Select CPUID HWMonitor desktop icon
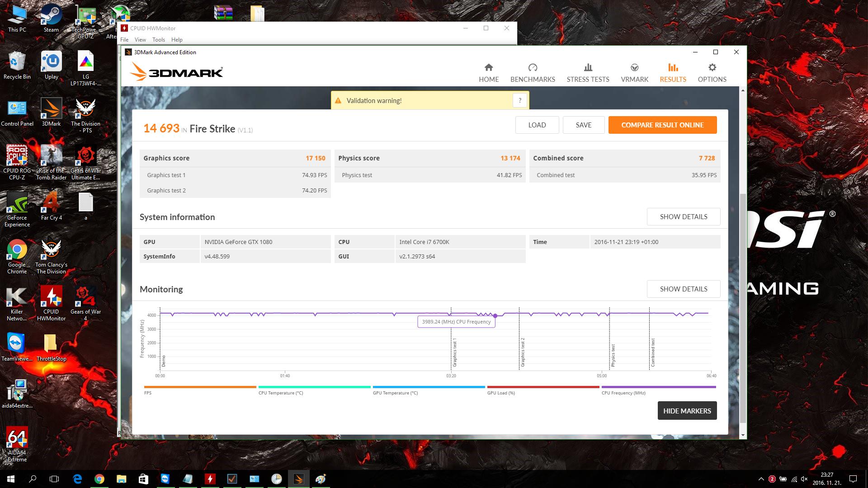The width and height of the screenshot is (868, 488). pos(51,304)
